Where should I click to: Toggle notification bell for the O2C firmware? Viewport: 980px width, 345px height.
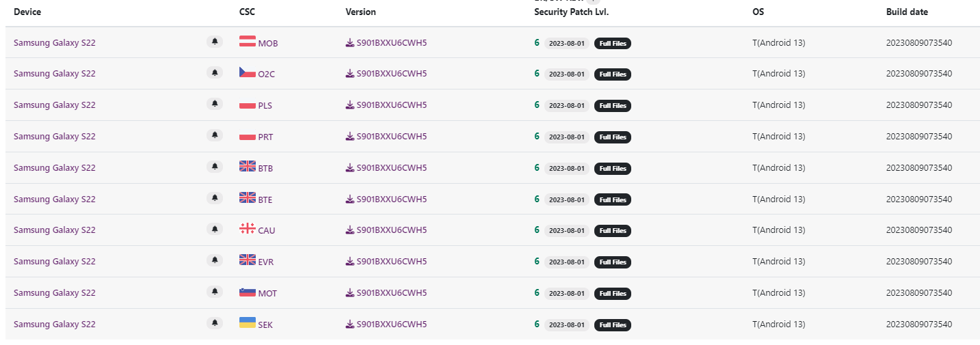pyautogui.click(x=215, y=73)
